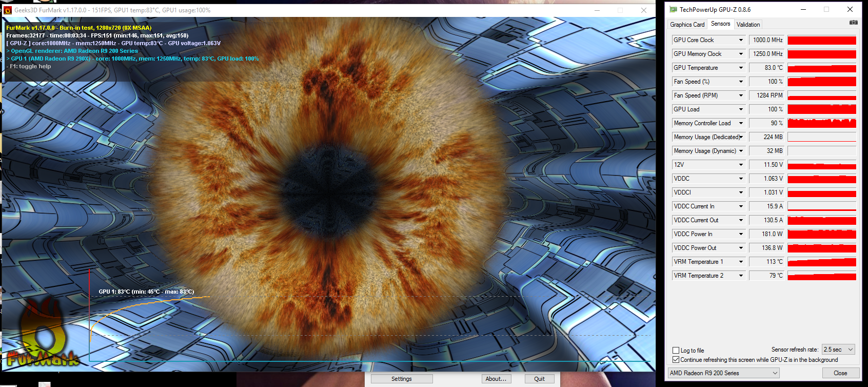Open the VDDC Current Out dropdown
The height and width of the screenshot is (387, 868).
(x=741, y=220)
